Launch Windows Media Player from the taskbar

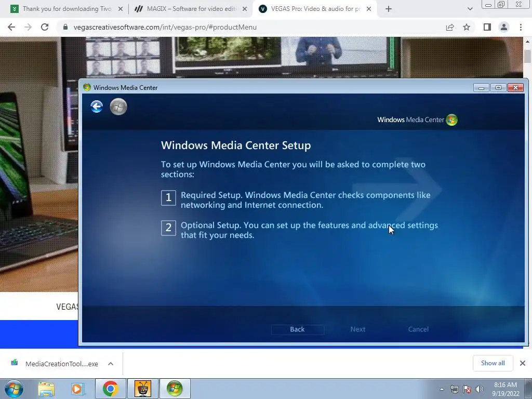[78, 389]
